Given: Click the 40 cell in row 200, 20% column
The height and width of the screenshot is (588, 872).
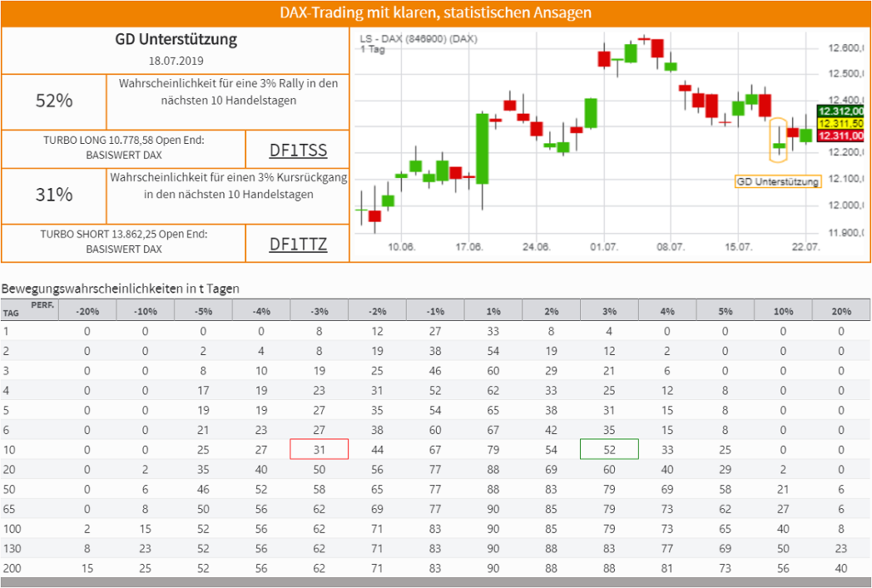Looking at the screenshot, I should point(840,568).
